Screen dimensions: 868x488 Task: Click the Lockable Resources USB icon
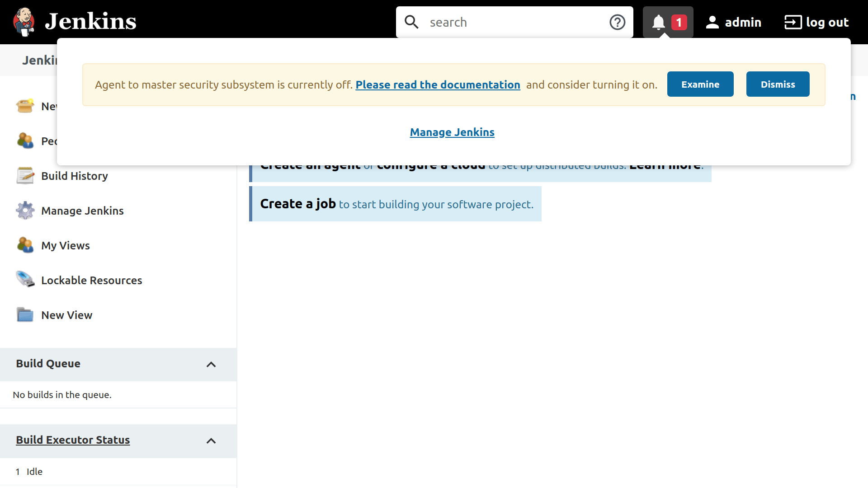click(25, 279)
